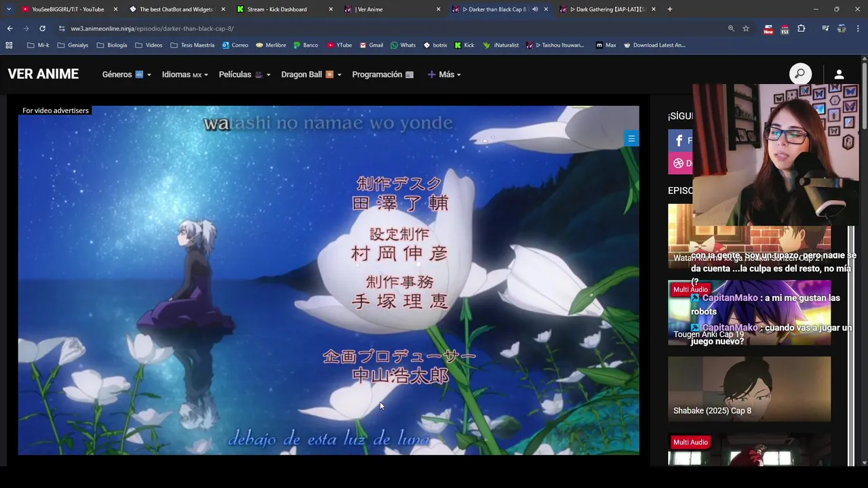Expand the Idiomas dropdown menu
Viewport: 868px width, 488px height.
coord(185,75)
